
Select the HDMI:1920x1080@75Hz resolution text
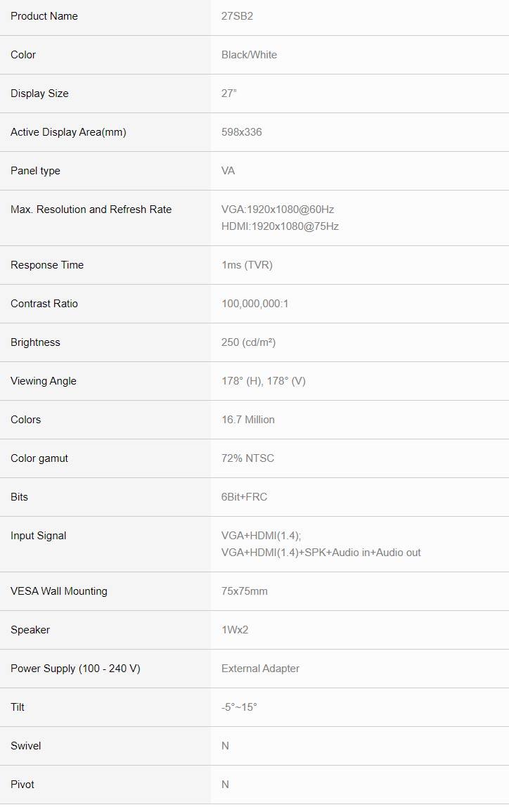[280, 226]
